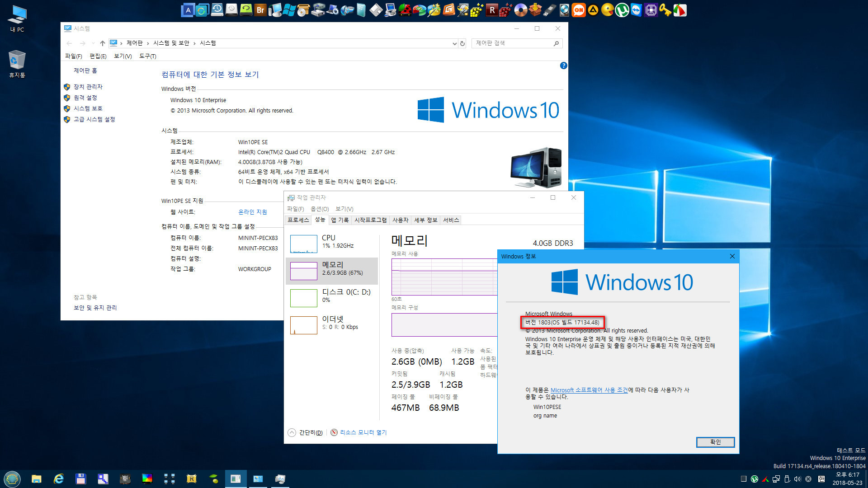Expand address bar history dropdown in System window
The image size is (868, 488).
[x=454, y=43]
